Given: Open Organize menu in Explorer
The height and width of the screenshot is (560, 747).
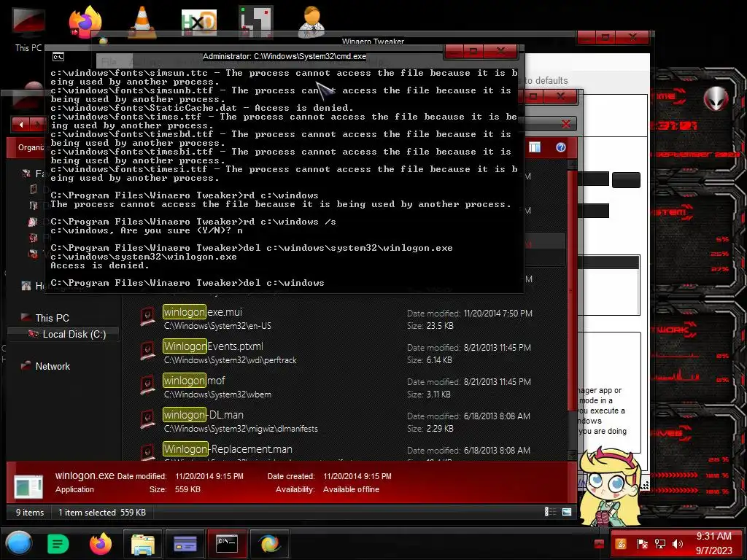Looking at the screenshot, I should click(31, 147).
